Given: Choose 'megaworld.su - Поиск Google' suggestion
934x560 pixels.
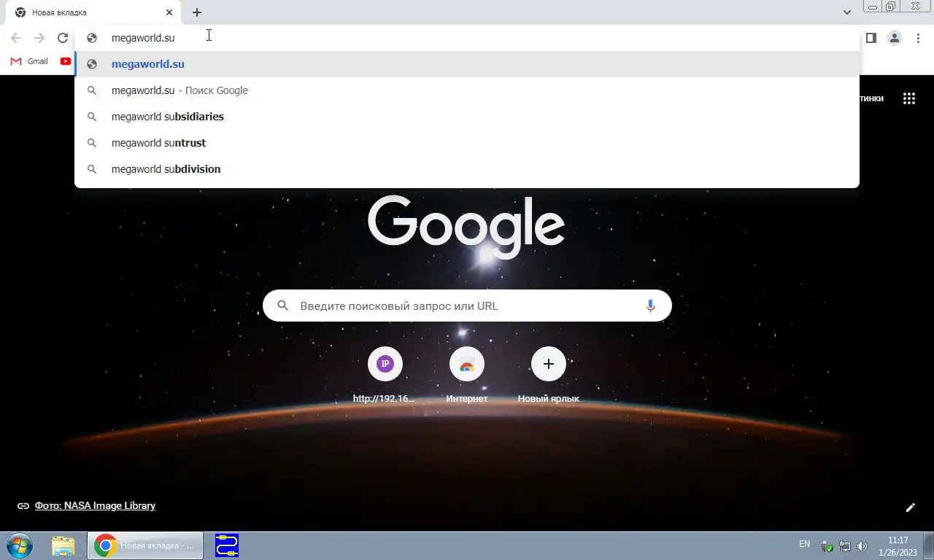Looking at the screenshot, I should 467,90.
